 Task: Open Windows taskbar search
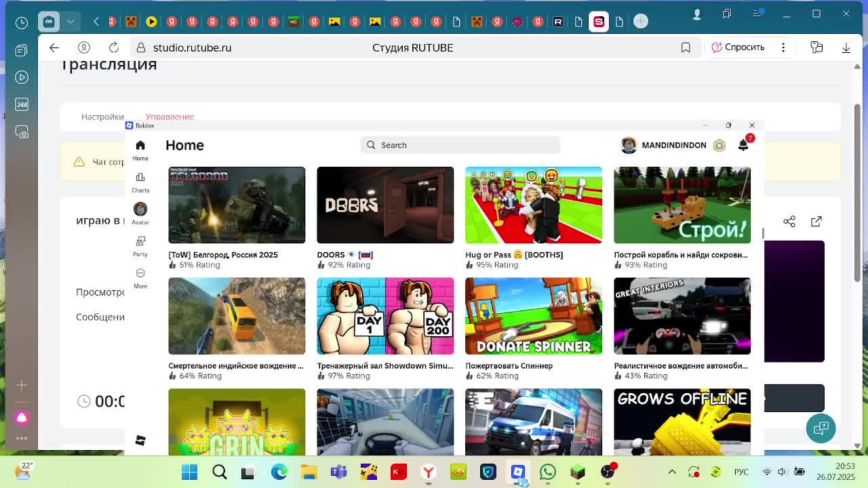coord(220,472)
